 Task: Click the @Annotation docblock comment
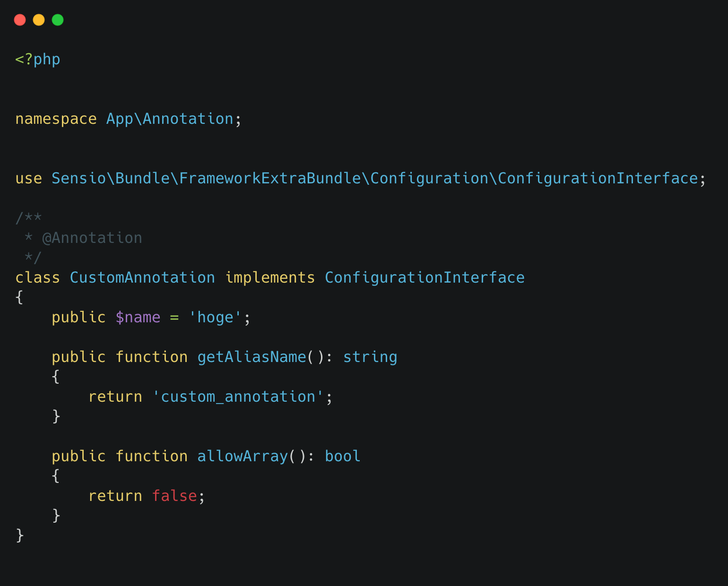click(92, 238)
